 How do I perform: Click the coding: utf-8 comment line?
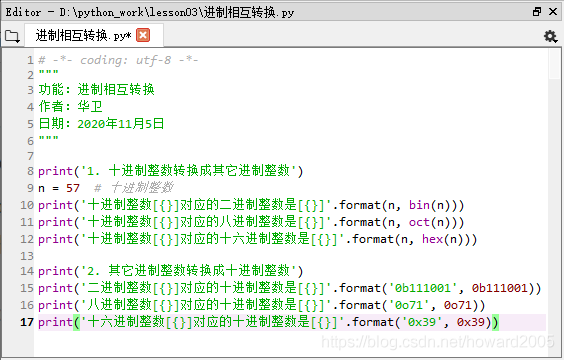click(x=118, y=60)
